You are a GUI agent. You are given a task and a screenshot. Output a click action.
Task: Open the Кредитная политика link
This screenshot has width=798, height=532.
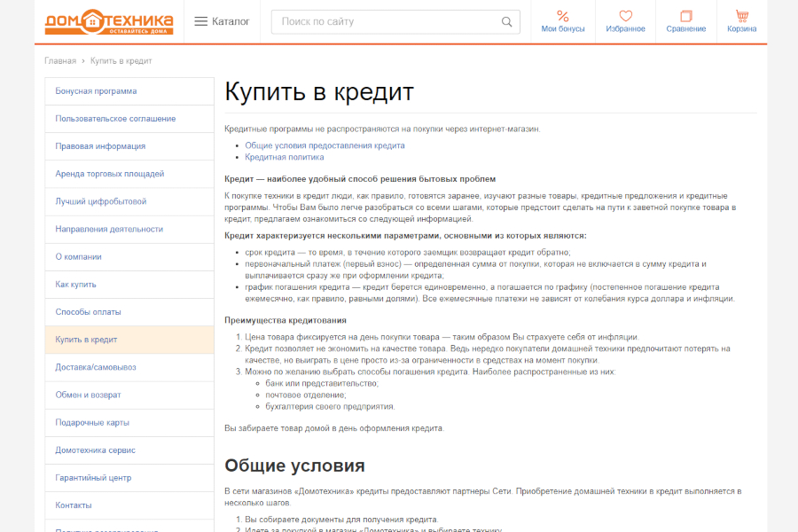tap(284, 157)
